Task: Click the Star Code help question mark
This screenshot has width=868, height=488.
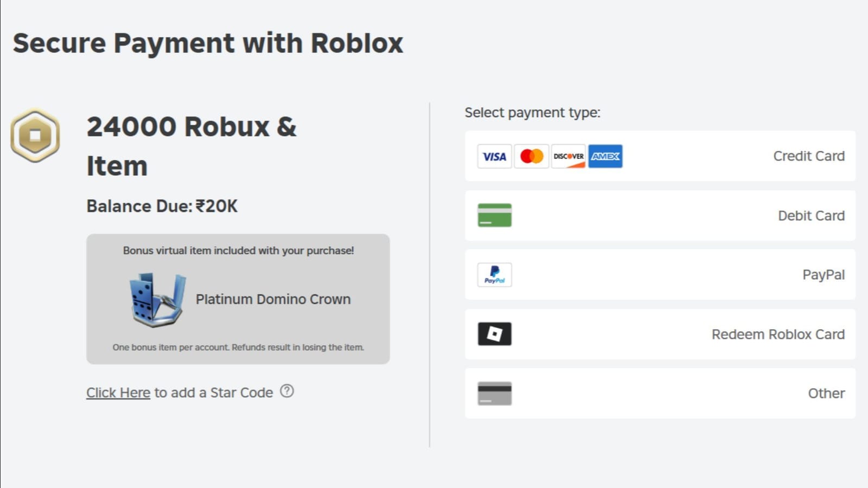Action: [288, 391]
